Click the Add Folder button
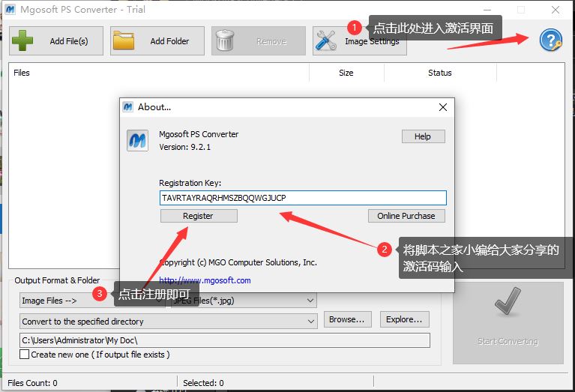The image size is (575, 392). [157, 40]
